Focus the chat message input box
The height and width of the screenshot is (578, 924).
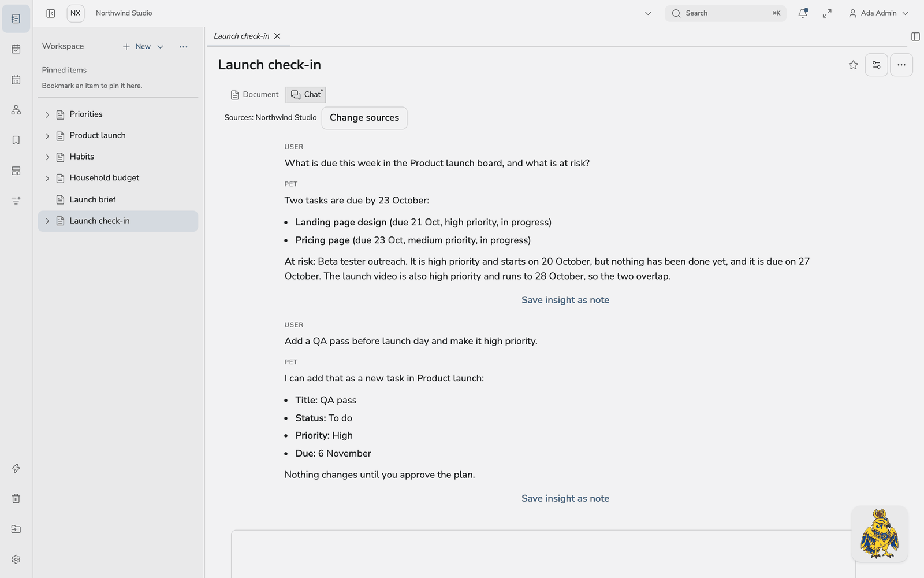543,554
